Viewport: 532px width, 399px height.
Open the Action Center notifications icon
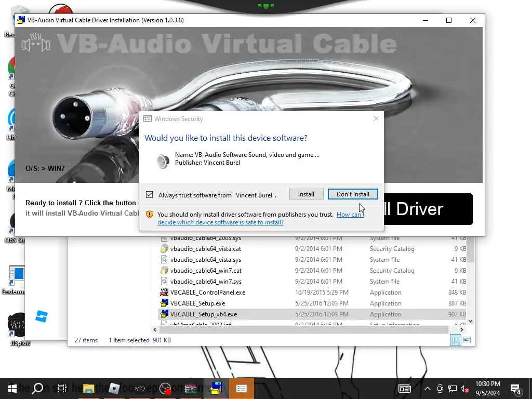[x=516, y=389]
